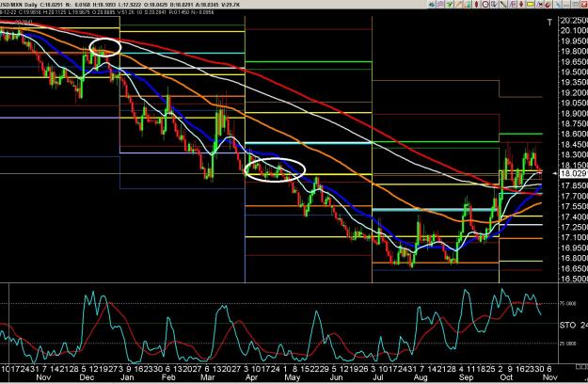Click the red down-arrow toolbar icon

point(521,5)
